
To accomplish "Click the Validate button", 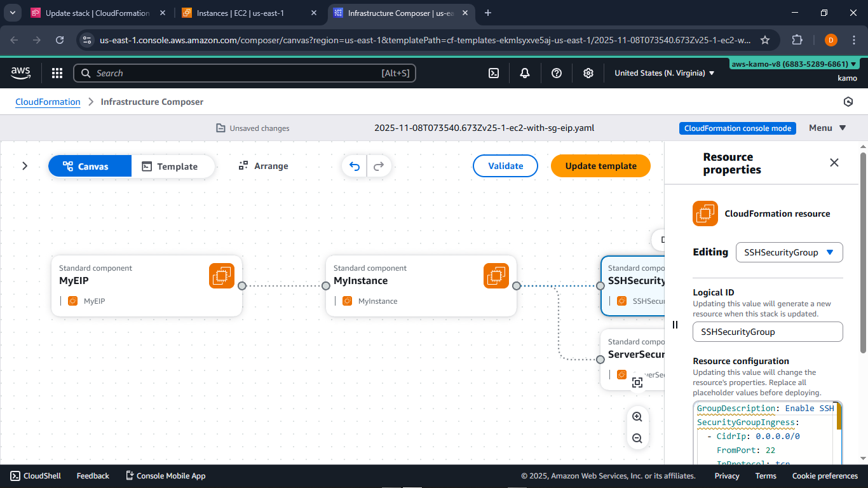I will [505, 166].
